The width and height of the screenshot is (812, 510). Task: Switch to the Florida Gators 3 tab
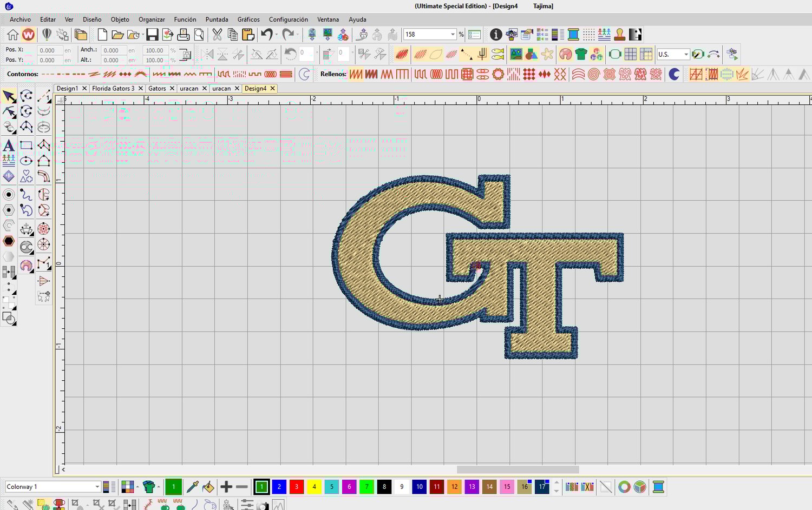[113, 88]
